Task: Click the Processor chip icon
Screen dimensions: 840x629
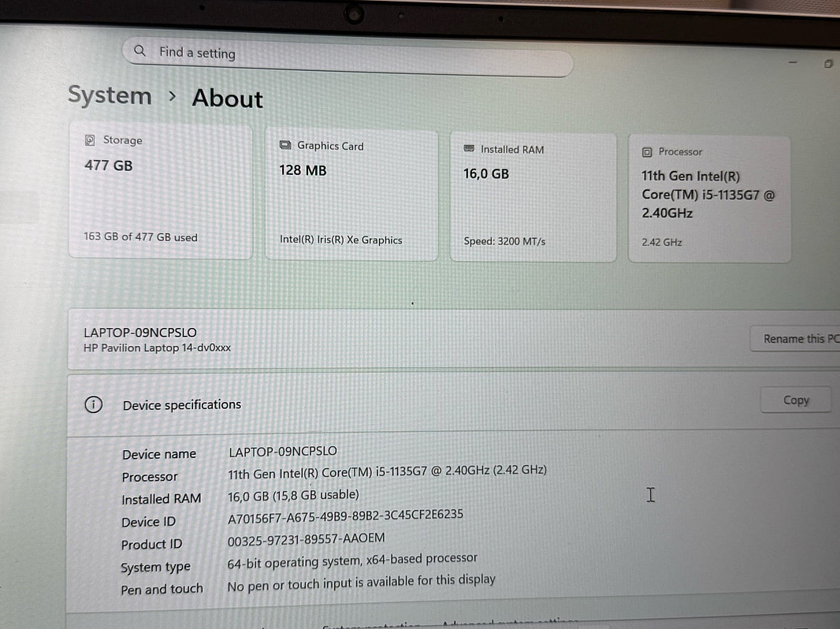Action: (x=647, y=152)
